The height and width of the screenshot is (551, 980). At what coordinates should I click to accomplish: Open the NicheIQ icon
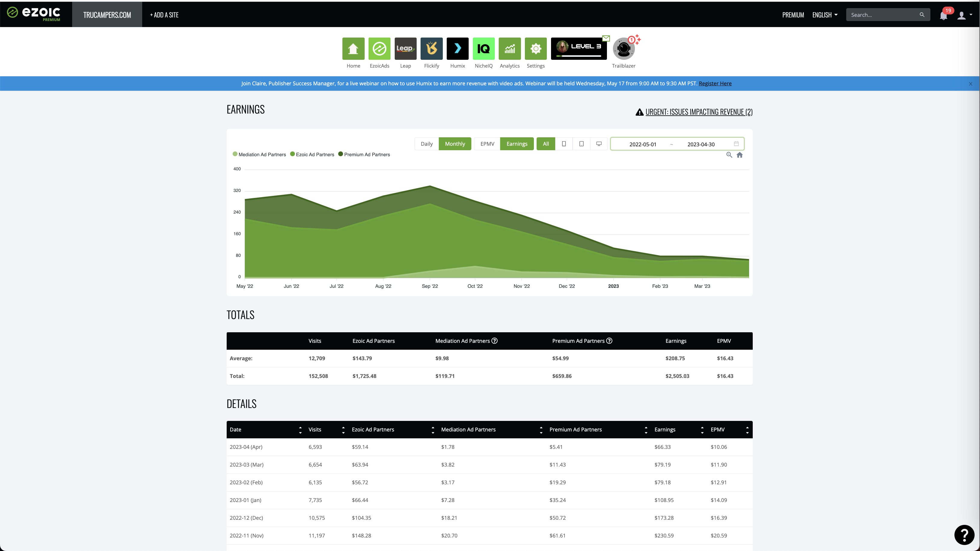pyautogui.click(x=483, y=48)
